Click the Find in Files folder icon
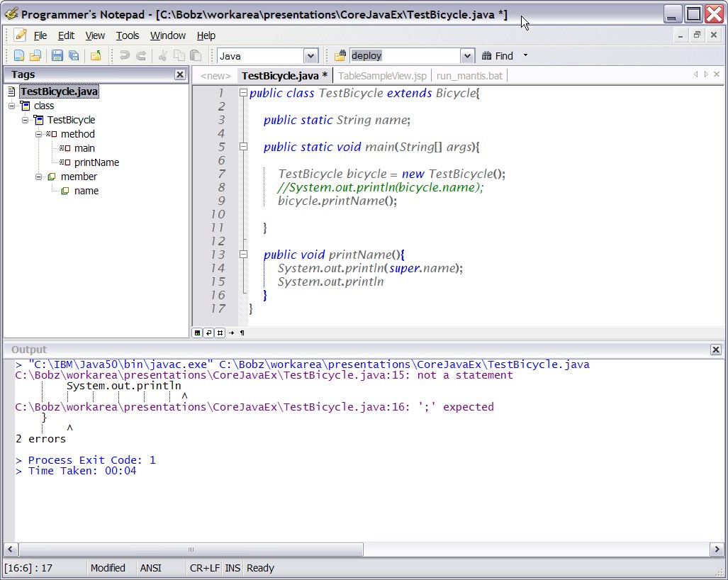728x580 pixels. click(340, 56)
